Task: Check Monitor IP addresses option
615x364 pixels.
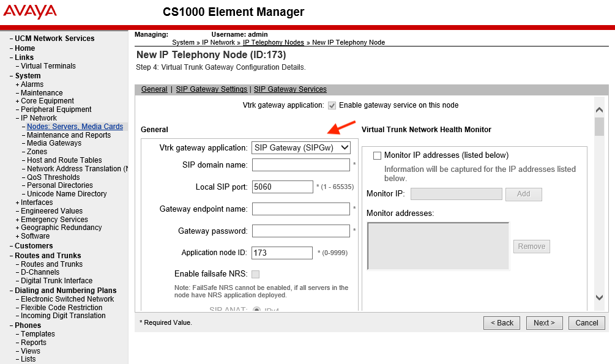Action: (x=378, y=156)
